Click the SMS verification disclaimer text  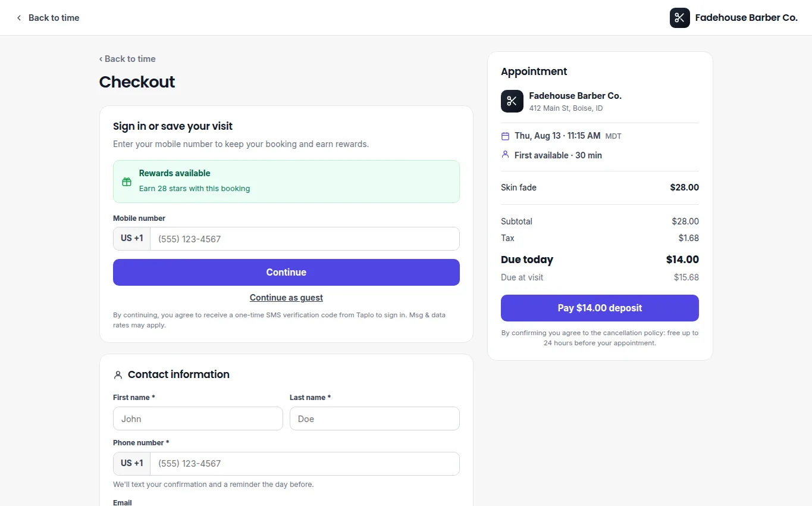point(279,320)
